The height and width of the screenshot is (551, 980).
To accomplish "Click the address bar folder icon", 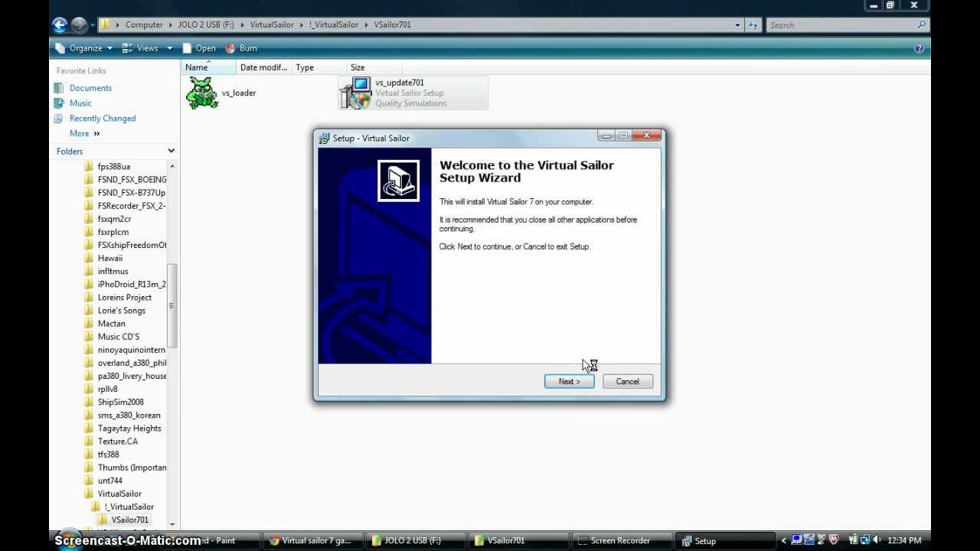I will point(106,24).
